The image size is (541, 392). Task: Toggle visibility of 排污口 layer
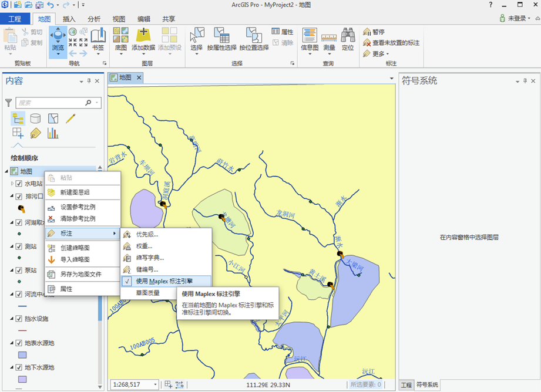19,197
